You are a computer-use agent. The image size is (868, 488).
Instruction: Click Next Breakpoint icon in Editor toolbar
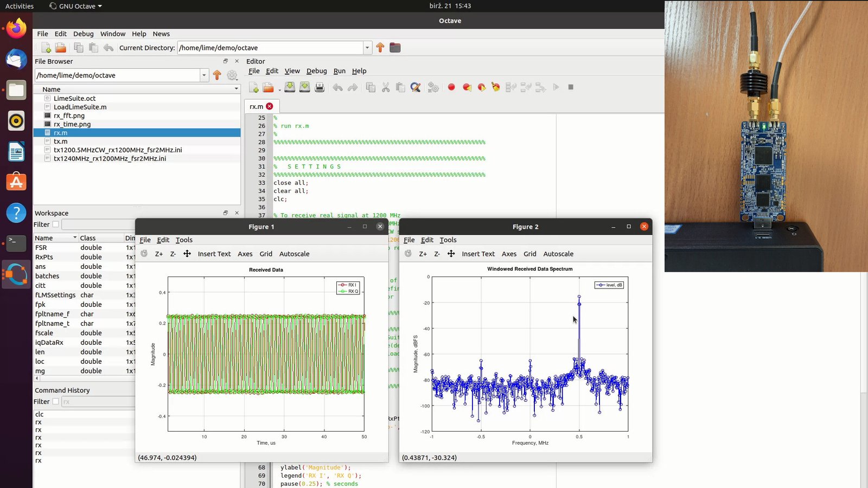tap(481, 87)
